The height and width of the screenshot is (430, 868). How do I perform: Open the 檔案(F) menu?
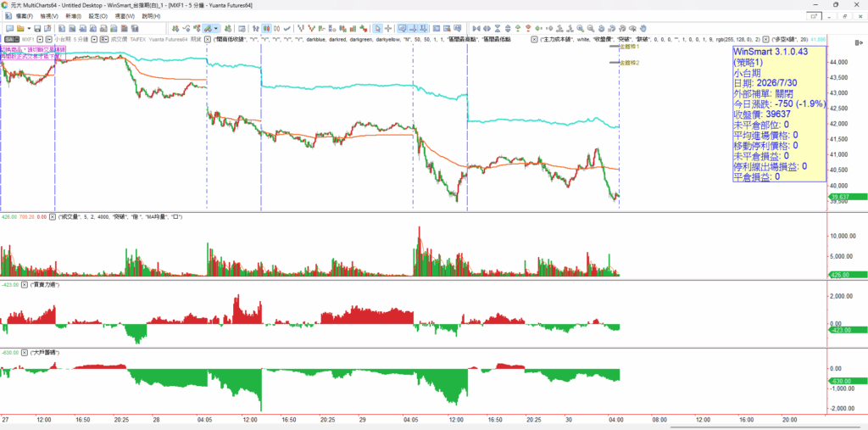click(24, 16)
